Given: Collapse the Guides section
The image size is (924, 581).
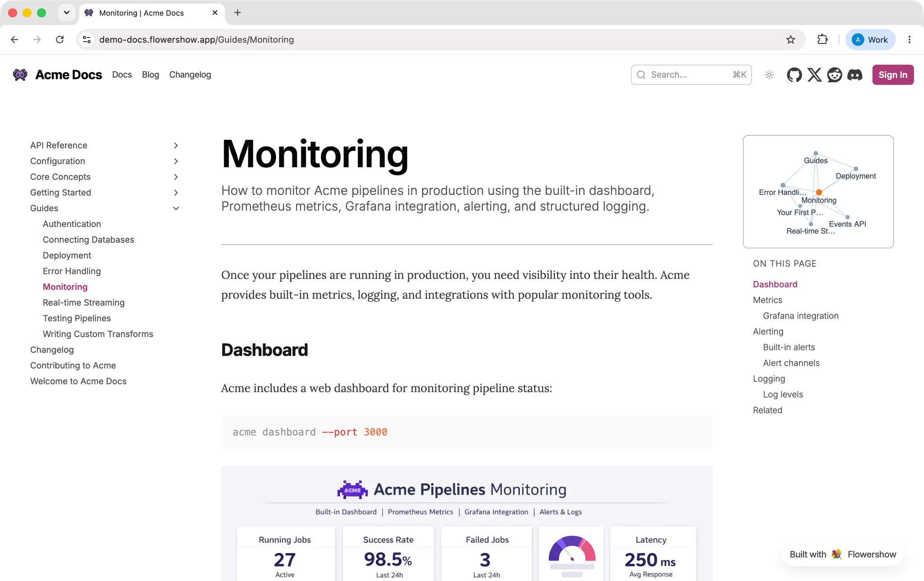Looking at the screenshot, I should click(x=176, y=208).
